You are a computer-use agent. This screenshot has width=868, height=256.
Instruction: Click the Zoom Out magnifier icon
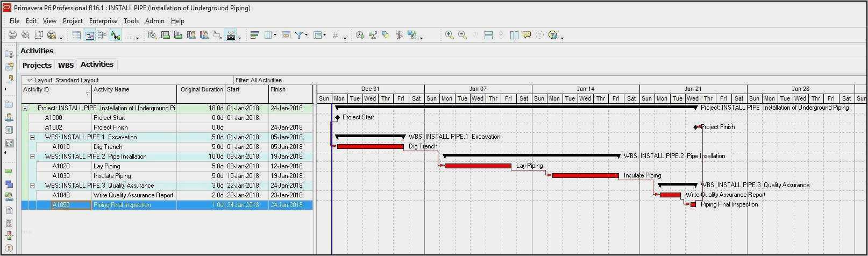click(463, 35)
